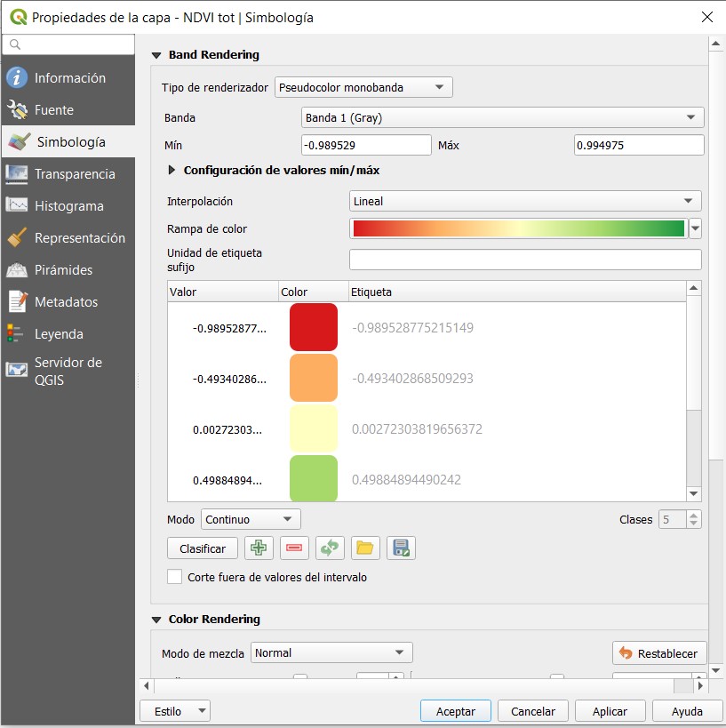Open Tipo de renderizador dropdown
The width and height of the screenshot is (726, 728).
point(363,87)
